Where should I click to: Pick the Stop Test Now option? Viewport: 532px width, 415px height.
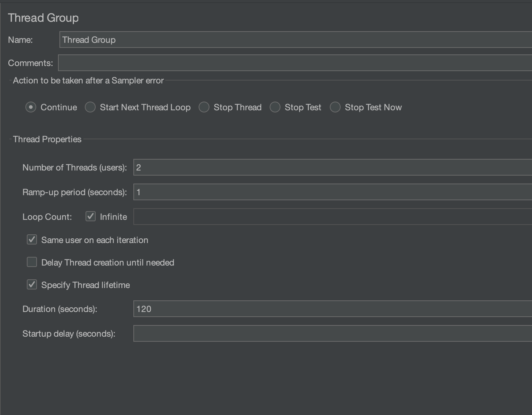click(335, 107)
